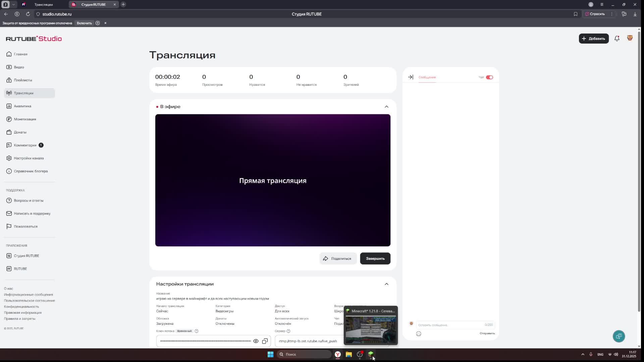Click the Поделиться button
644x362 pixels.
[x=337, y=258]
